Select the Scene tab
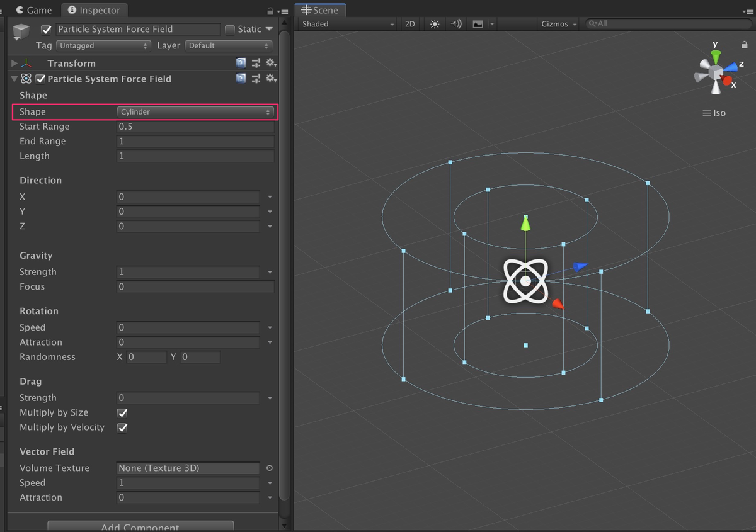The height and width of the screenshot is (532, 756). tap(320, 10)
